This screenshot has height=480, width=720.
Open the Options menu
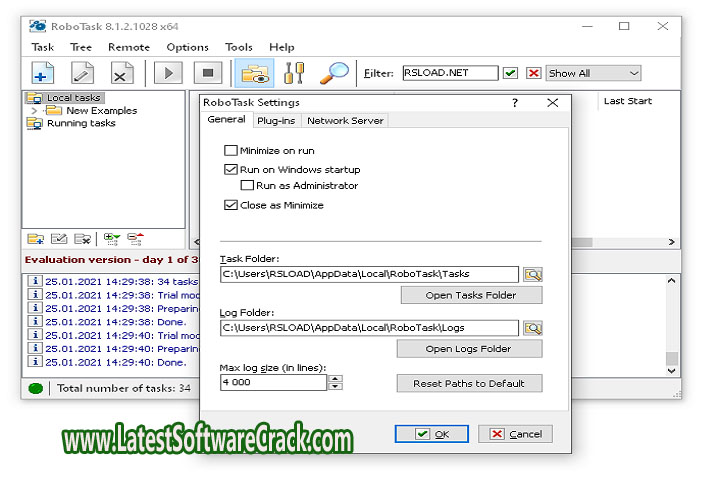[187, 47]
